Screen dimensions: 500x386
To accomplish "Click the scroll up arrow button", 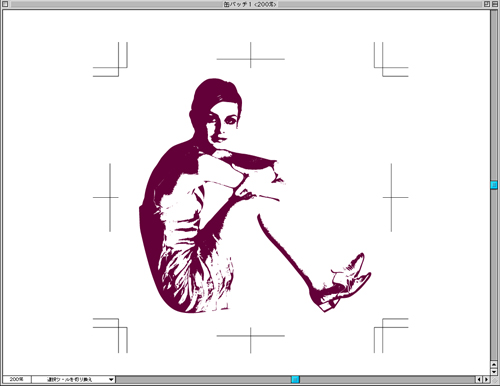I will (x=494, y=365).
